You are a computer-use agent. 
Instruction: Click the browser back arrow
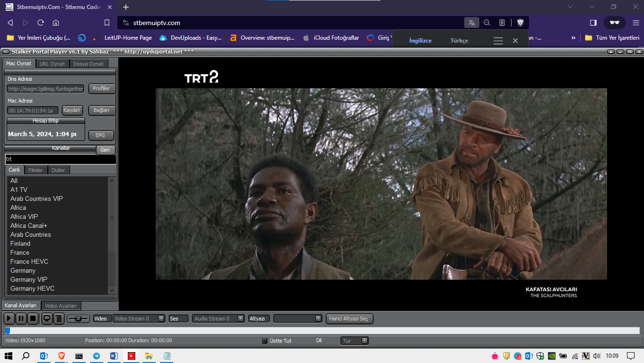pyautogui.click(x=10, y=23)
